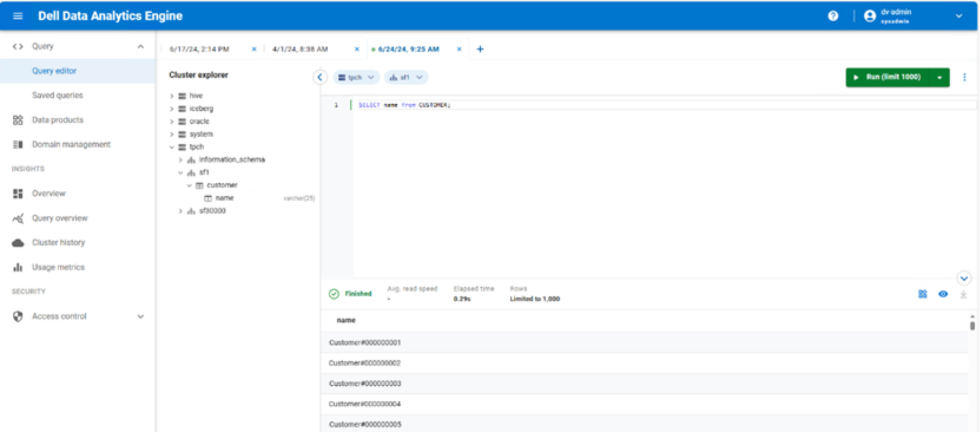This screenshot has width=980, height=432.
Task: Click the Usage metrics bar chart icon
Action: [18, 267]
